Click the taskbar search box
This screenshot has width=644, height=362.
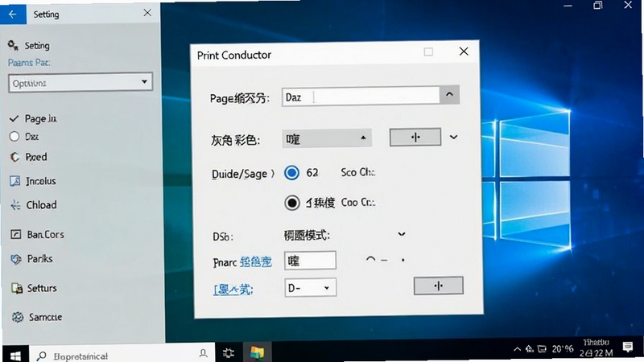pyautogui.click(x=122, y=355)
